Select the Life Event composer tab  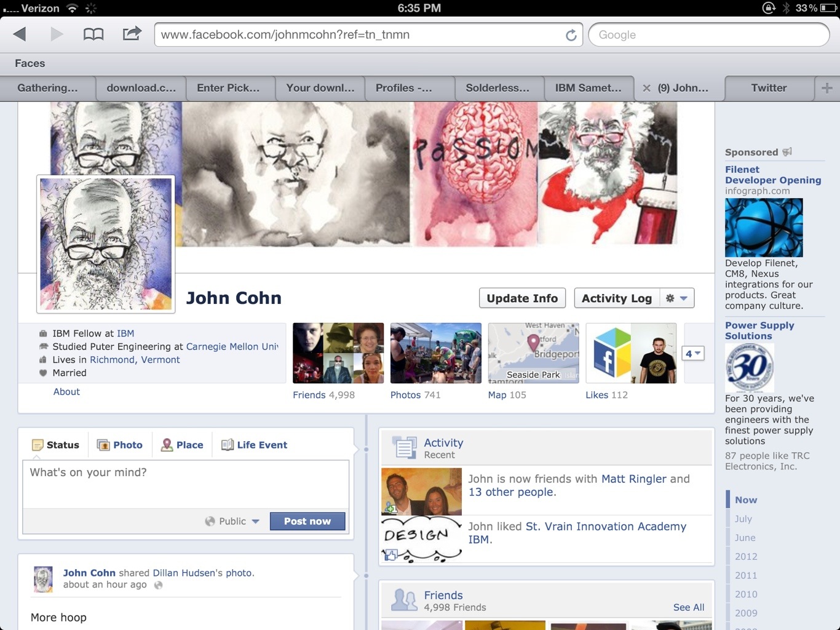255,445
